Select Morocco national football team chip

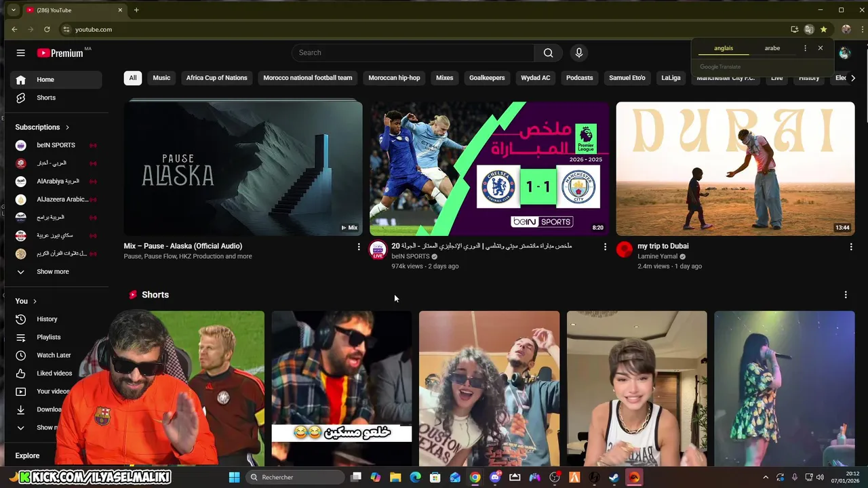point(308,78)
